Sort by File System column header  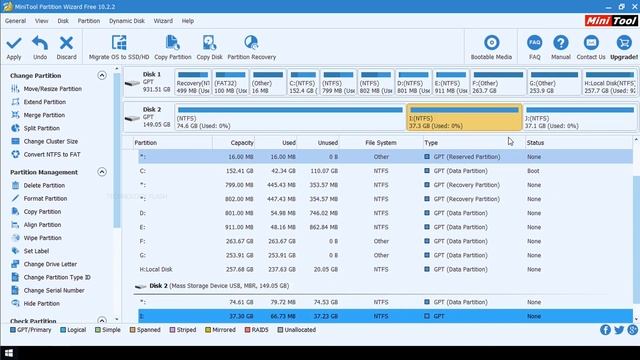[381, 143]
